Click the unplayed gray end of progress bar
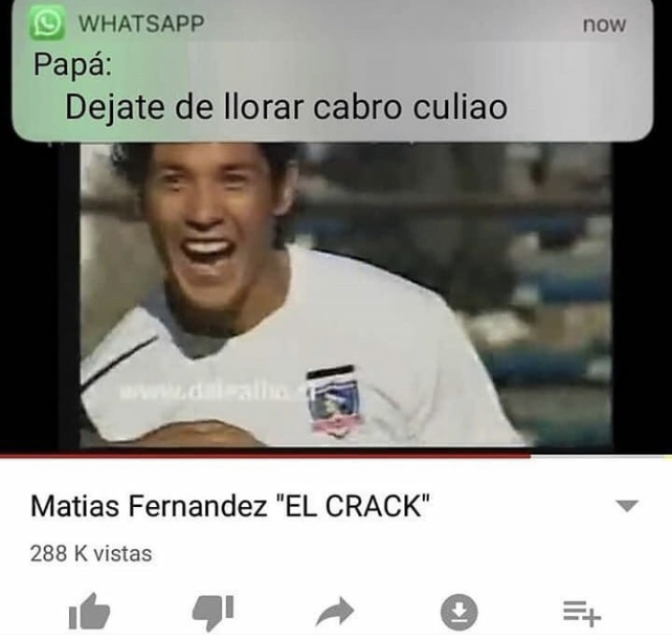The height and width of the screenshot is (635, 672). point(601,457)
